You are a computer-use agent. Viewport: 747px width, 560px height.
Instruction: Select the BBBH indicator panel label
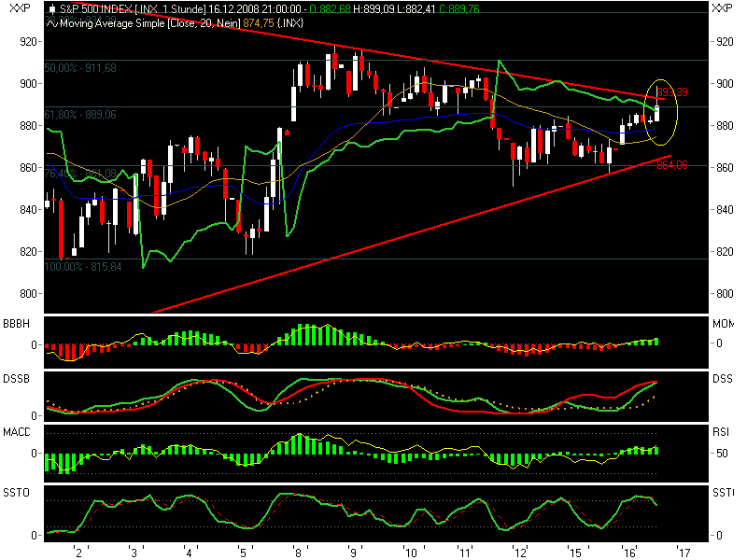click(18, 323)
